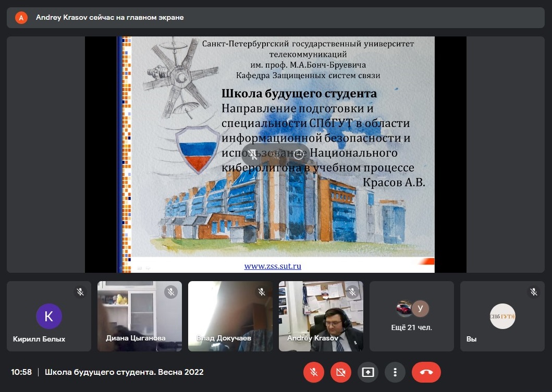Unmute your microphone in the call bar
The height and width of the screenshot is (392, 552).
[x=313, y=372]
